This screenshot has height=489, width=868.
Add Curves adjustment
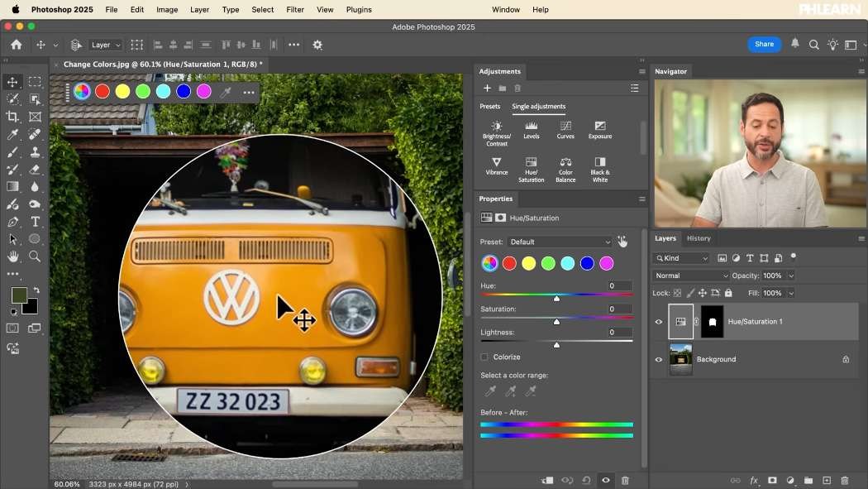tap(565, 130)
